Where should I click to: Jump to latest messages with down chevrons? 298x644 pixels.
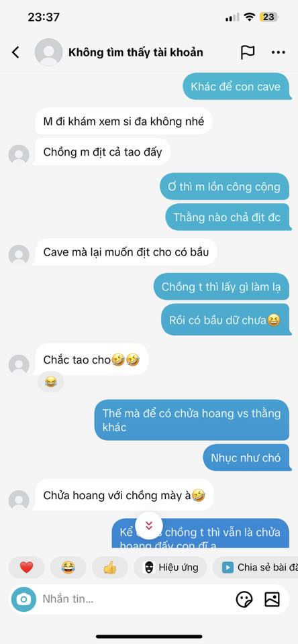point(149,526)
